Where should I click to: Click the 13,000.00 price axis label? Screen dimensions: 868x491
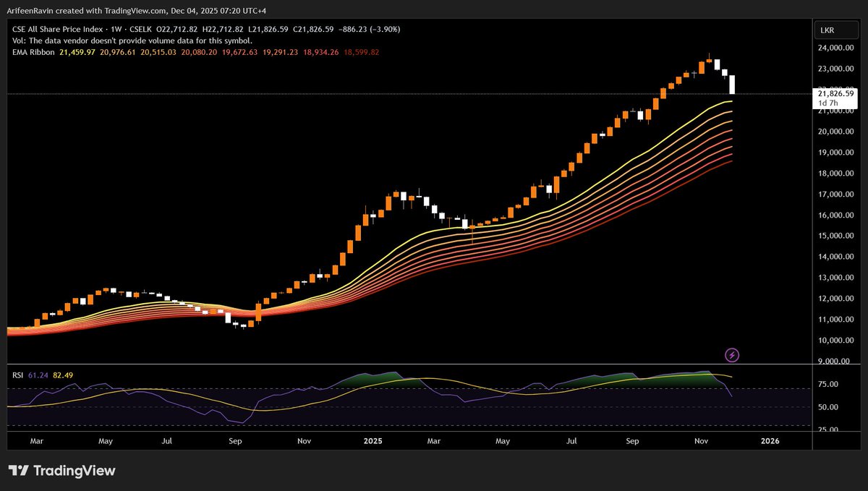[x=836, y=278]
